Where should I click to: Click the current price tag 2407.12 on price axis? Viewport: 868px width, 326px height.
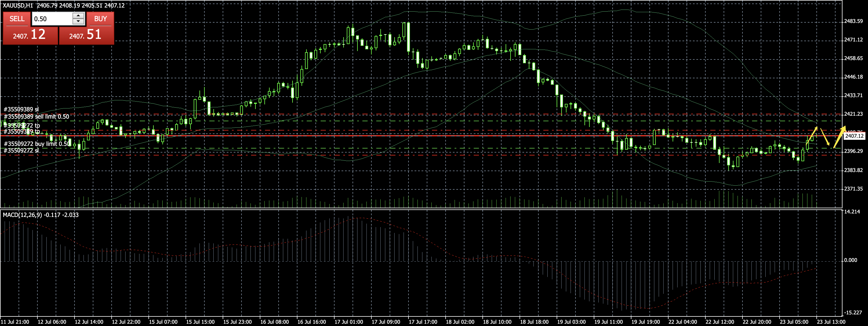pyautogui.click(x=854, y=136)
